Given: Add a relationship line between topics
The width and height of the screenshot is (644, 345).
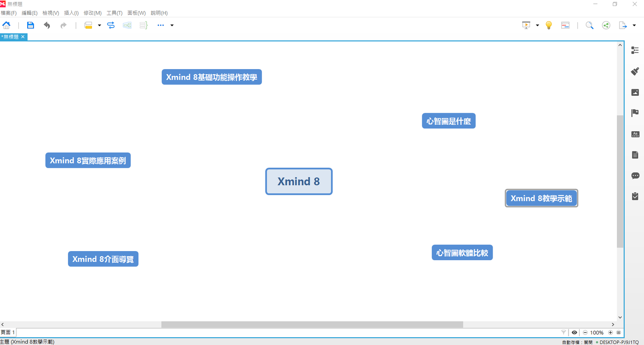Looking at the screenshot, I should [x=111, y=25].
